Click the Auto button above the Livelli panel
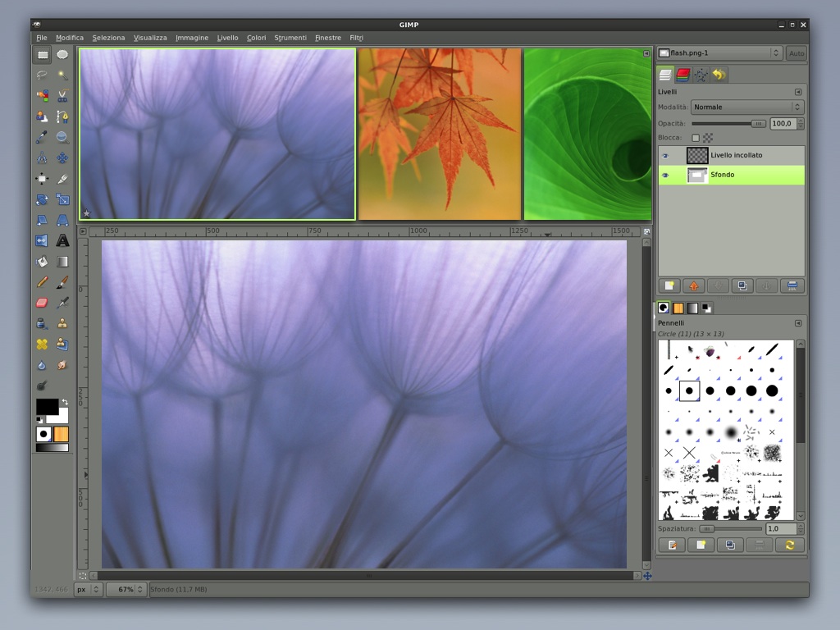Screen dimensions: 840x630 point(795,52)
